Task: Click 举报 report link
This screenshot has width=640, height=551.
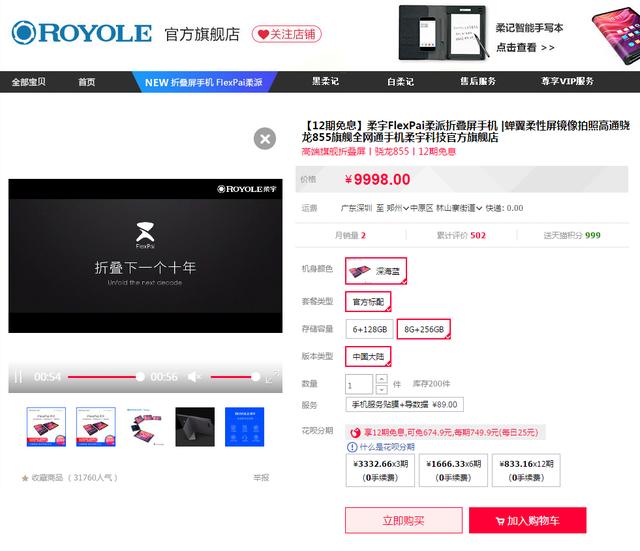Action: tap(261, 478)
